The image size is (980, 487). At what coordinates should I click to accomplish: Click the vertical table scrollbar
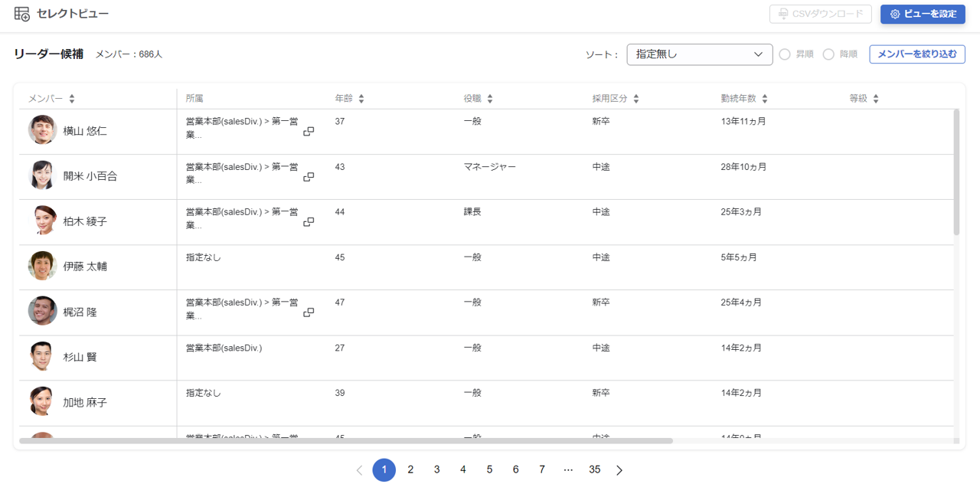pos(956,172)
